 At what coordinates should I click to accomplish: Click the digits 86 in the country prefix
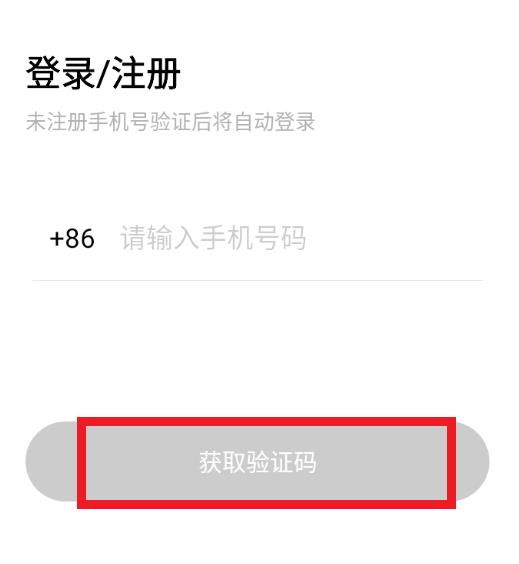80,238
